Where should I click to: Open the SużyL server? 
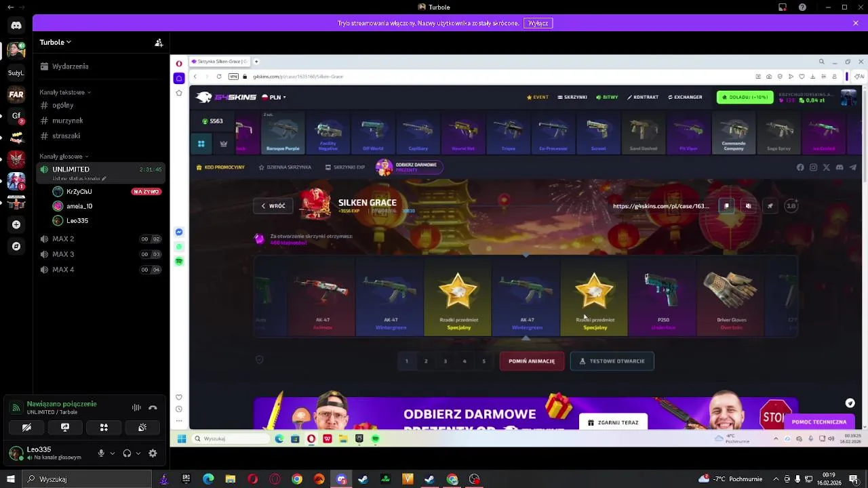[x=16, y=73]
